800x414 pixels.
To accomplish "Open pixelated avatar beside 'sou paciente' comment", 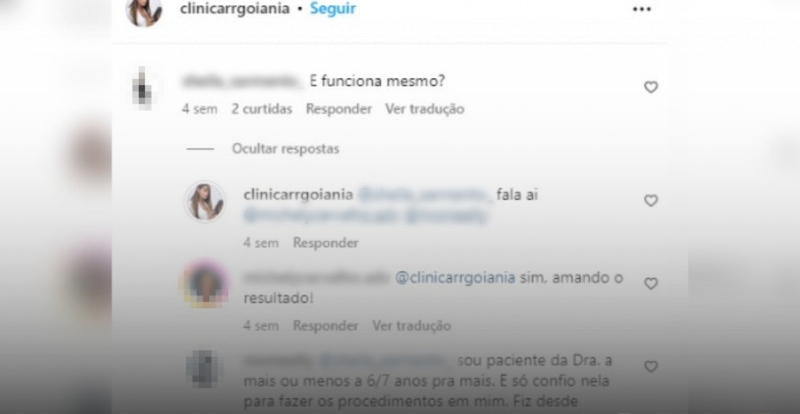I will pyautogui.click(x=205, y=369).
